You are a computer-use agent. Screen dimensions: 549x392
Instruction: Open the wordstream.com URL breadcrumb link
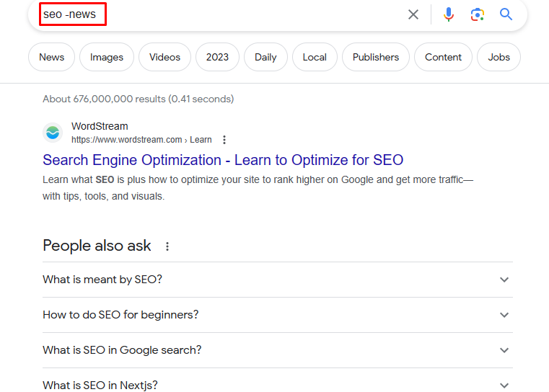(x=141, y=140)
